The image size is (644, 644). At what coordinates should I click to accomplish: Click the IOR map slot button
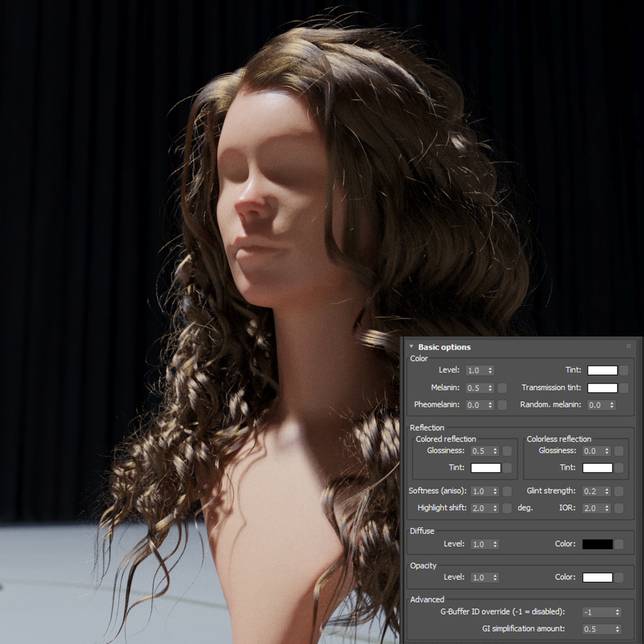point(619,508)
